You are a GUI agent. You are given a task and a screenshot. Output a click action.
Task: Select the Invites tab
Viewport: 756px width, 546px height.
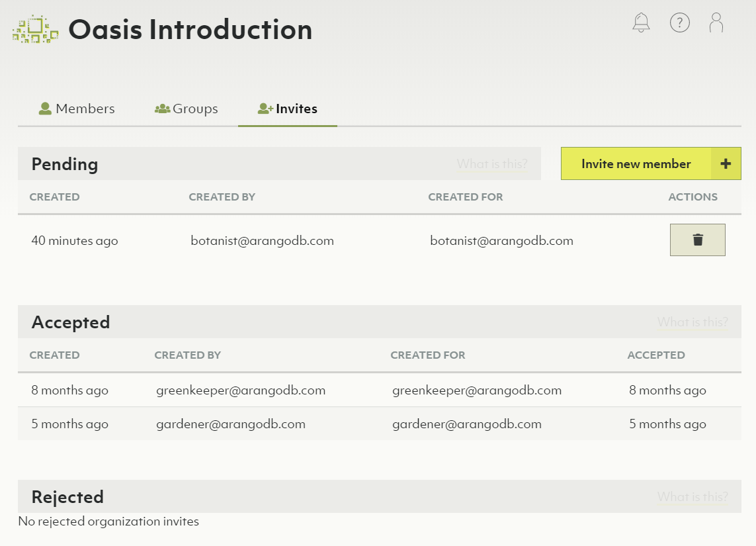[288, 109]
